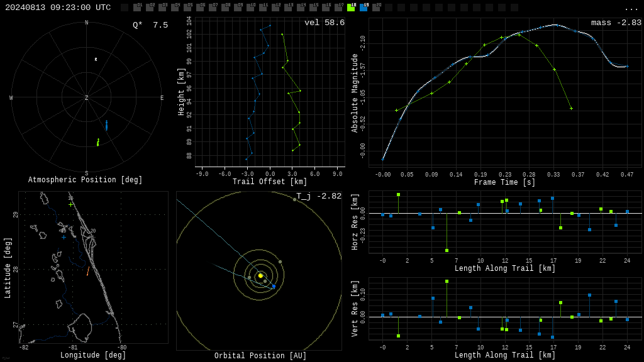
Task: Select the green station 18 box
Action: pyautogui.click(x=351, y=7)
